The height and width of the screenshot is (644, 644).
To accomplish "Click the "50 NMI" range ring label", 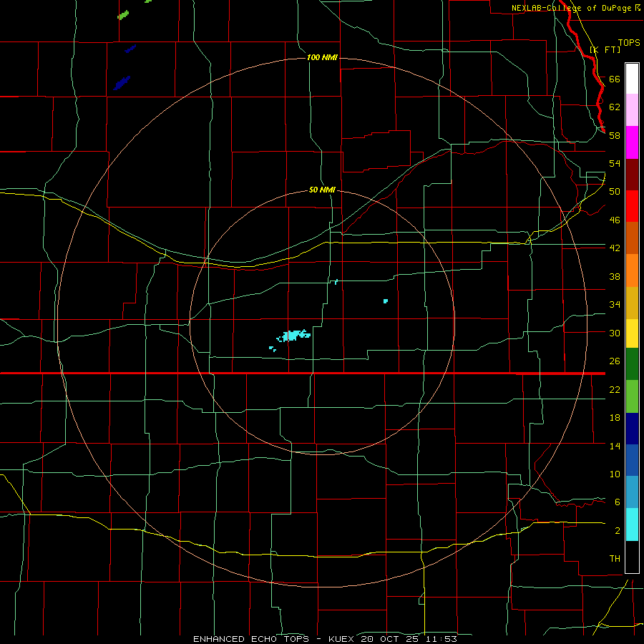I will [x=322, y=190].
